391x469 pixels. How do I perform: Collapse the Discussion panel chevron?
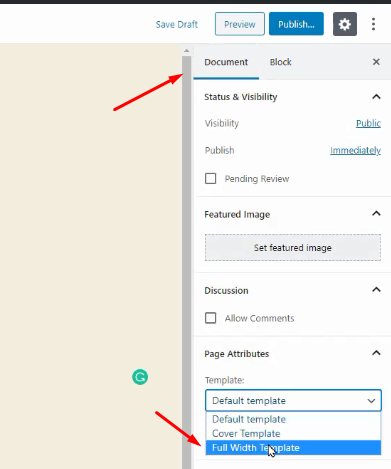(x=376, y=290)
